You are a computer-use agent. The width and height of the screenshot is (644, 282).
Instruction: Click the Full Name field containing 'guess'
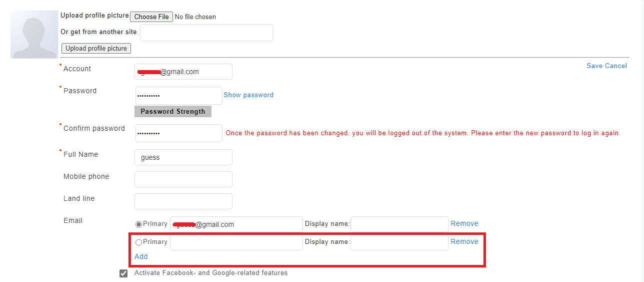click(x=183, y=157)
